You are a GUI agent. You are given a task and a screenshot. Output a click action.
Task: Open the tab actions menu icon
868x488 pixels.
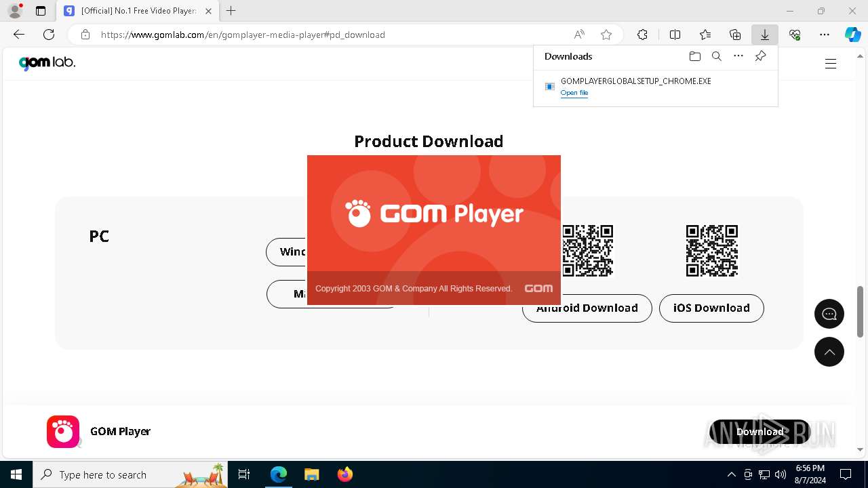click(41, 11)
